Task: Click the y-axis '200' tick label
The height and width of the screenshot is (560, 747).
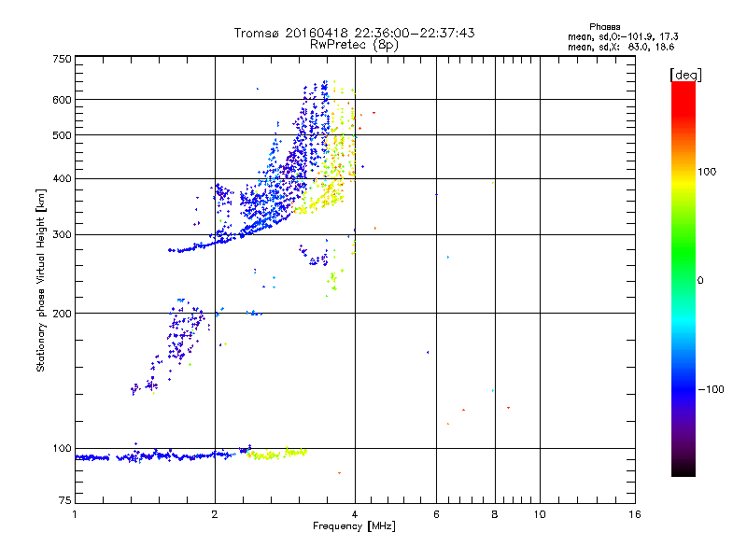Action: pos(63,314)
